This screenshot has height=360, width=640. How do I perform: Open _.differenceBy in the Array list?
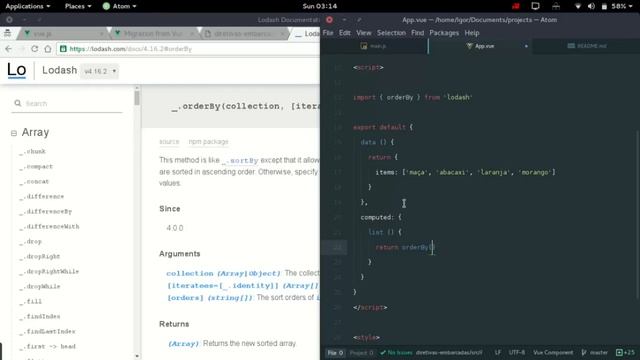coord(45,211)
